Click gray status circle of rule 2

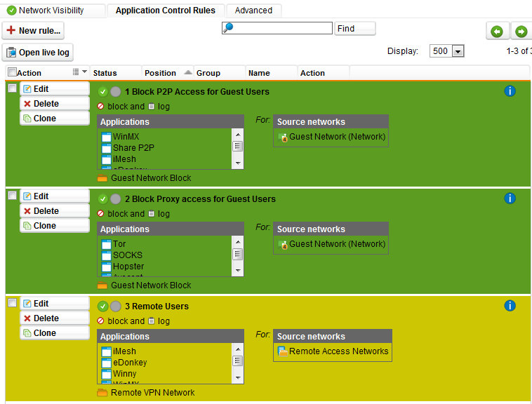[116, 199]
